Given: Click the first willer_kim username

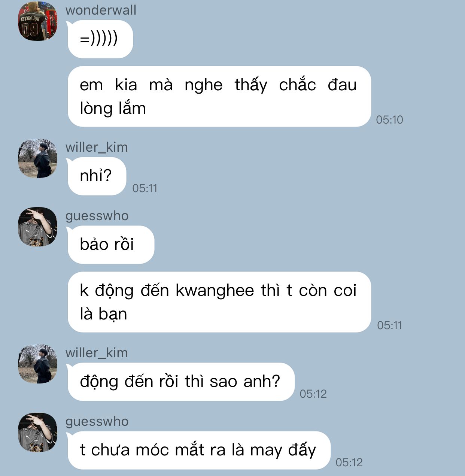Looking at the screenshot, I should [97, 147].
